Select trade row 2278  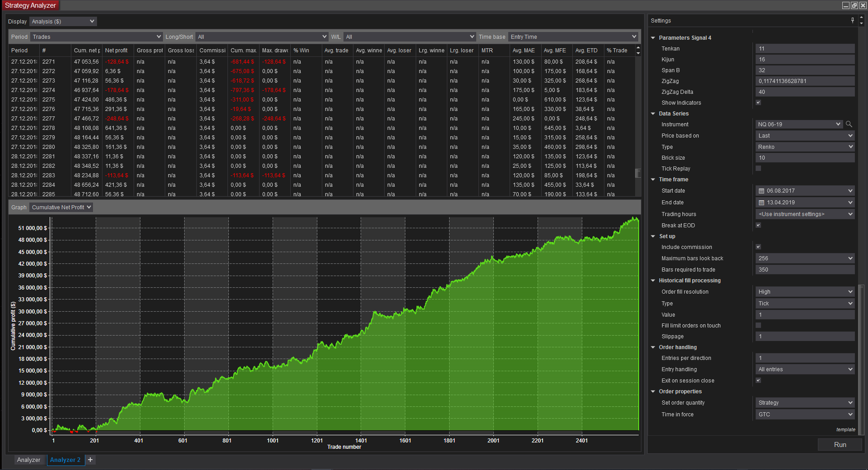coord(322,128)
